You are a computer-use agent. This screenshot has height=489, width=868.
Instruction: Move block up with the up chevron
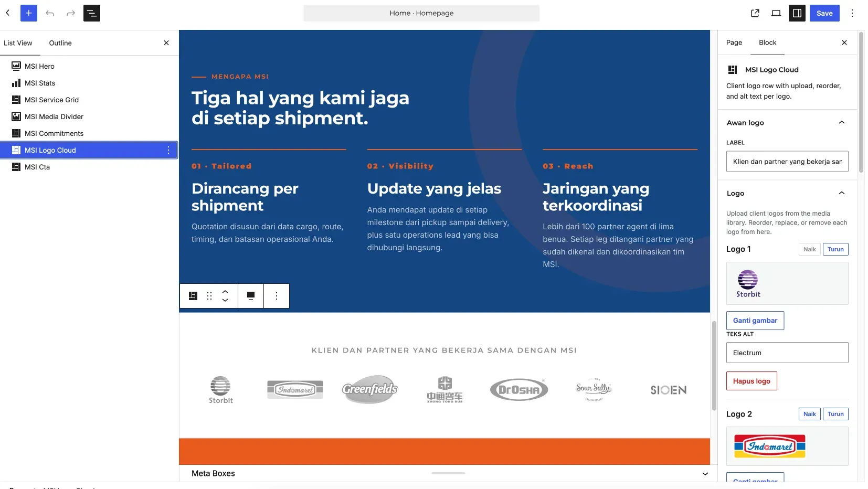click(225, 291)
